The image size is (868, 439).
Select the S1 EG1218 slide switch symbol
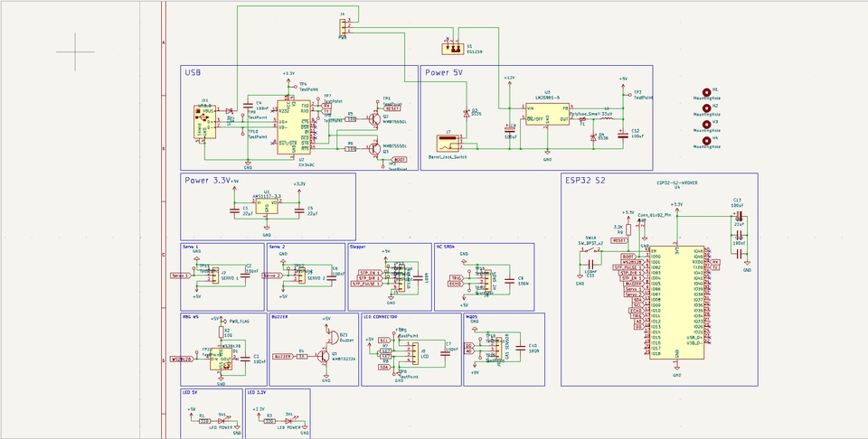452,49
